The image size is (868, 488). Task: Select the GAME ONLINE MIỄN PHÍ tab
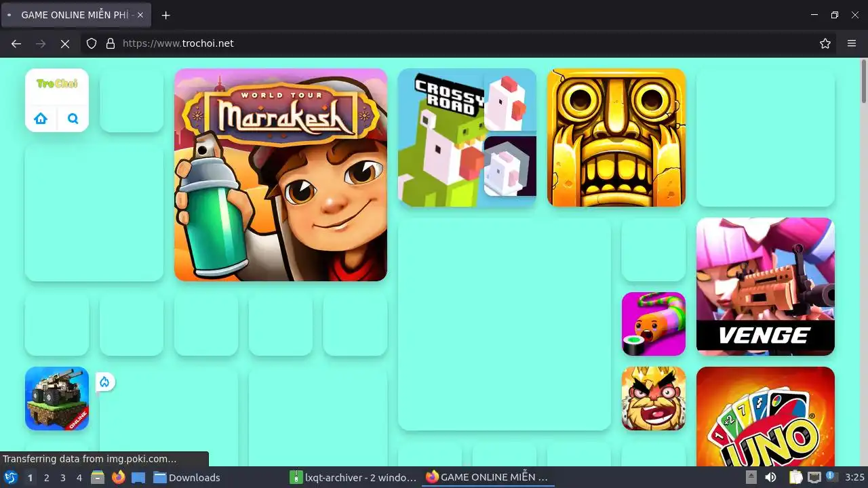pos(76,15)
